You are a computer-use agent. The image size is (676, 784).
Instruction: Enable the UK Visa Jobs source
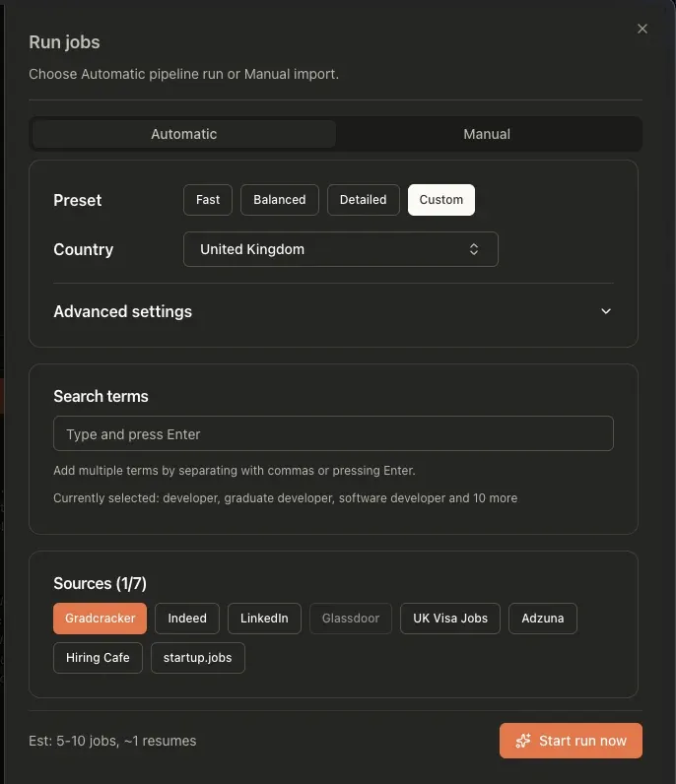[450, 619]
